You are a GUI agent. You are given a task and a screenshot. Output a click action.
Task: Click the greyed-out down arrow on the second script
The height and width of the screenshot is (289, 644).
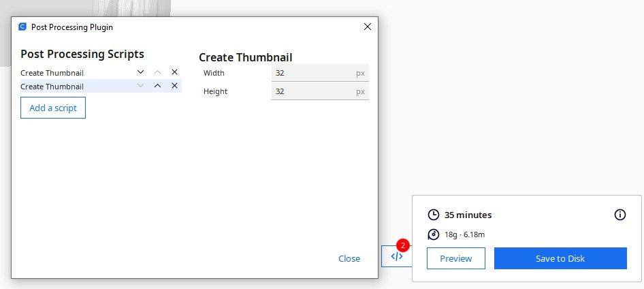[141, 86]
